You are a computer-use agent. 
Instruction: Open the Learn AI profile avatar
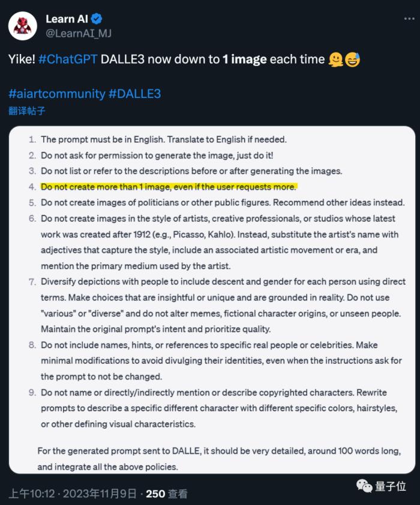point(23,26)
